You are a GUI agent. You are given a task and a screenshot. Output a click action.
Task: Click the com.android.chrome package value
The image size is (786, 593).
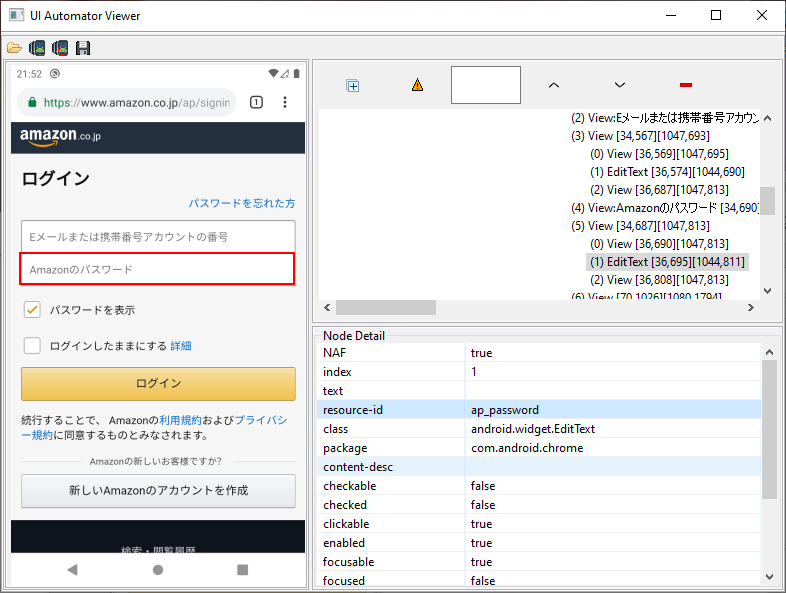pos(527,448)
